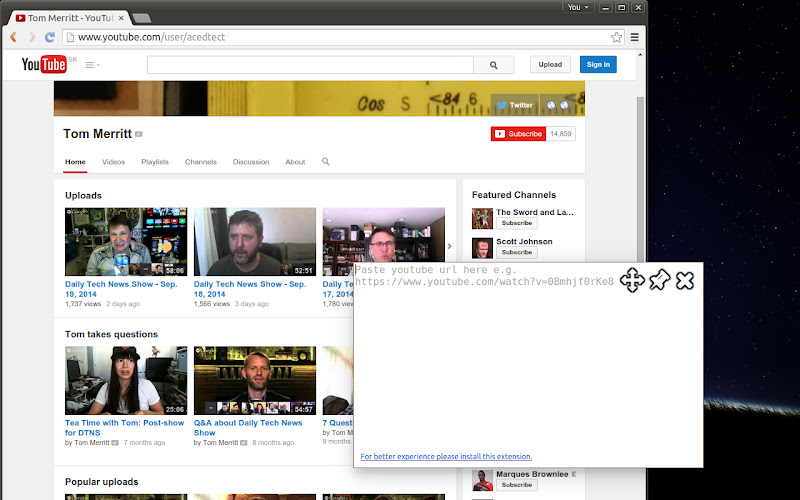This screenshot has width=800, height=500.
Task: Open The Sword and La... channel avatar
Action: [482, 218]
